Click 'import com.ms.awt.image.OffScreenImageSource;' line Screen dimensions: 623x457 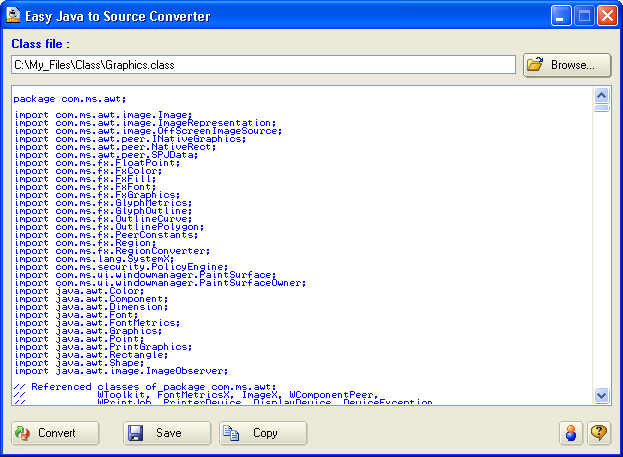tap(148, 131)
